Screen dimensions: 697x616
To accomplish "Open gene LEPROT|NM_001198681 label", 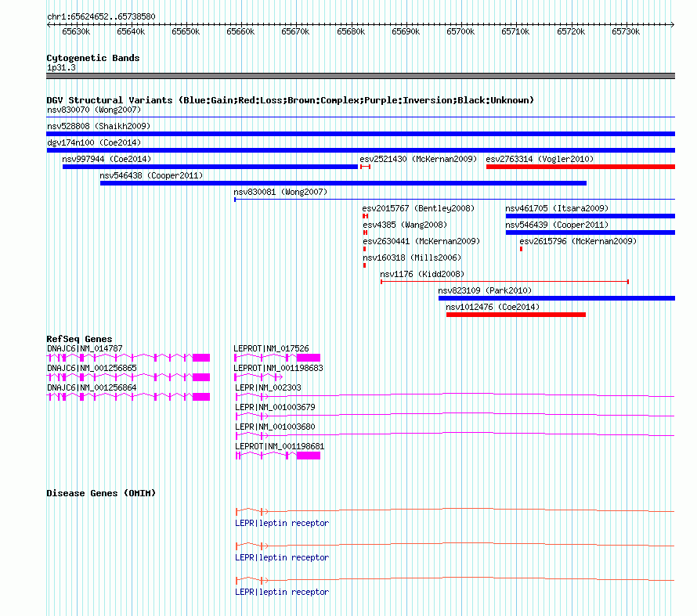I will 280,446.
